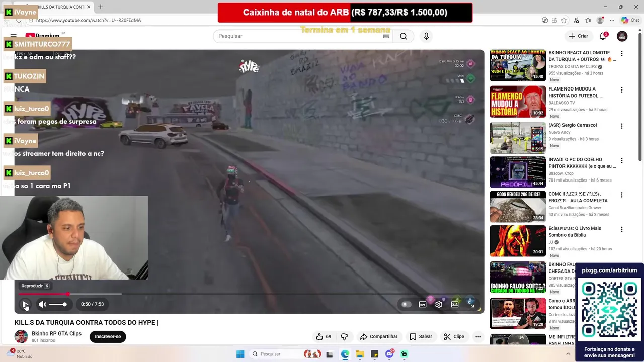Click the Criar button

pyautogui.click(x=579, y=36)
